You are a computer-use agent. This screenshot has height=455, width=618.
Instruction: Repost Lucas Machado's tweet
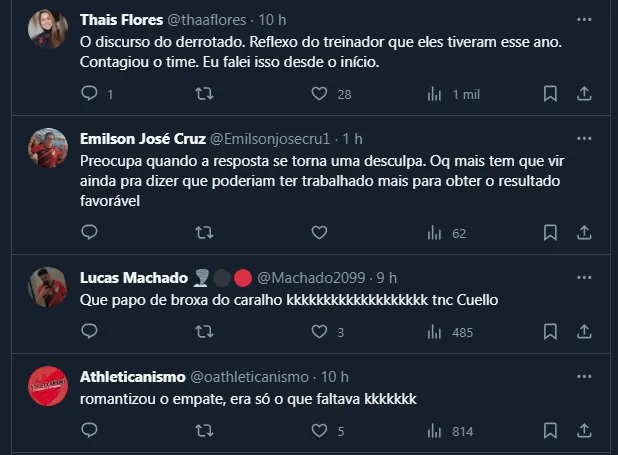point(204,331)
